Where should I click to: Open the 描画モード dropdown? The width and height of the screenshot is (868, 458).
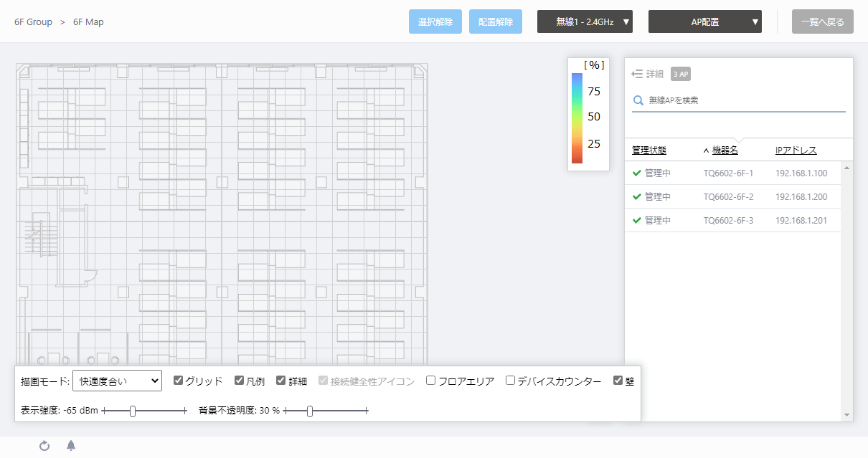click(118, 381)
